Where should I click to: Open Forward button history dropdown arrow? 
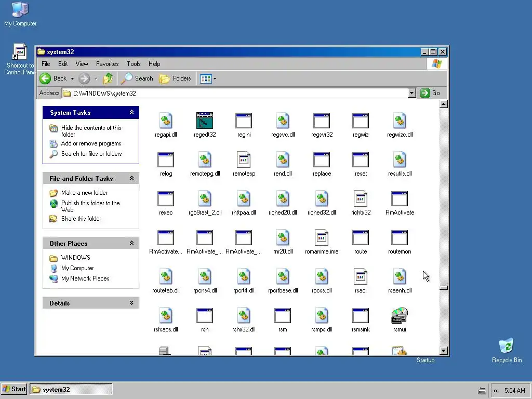tap(96, 79)
